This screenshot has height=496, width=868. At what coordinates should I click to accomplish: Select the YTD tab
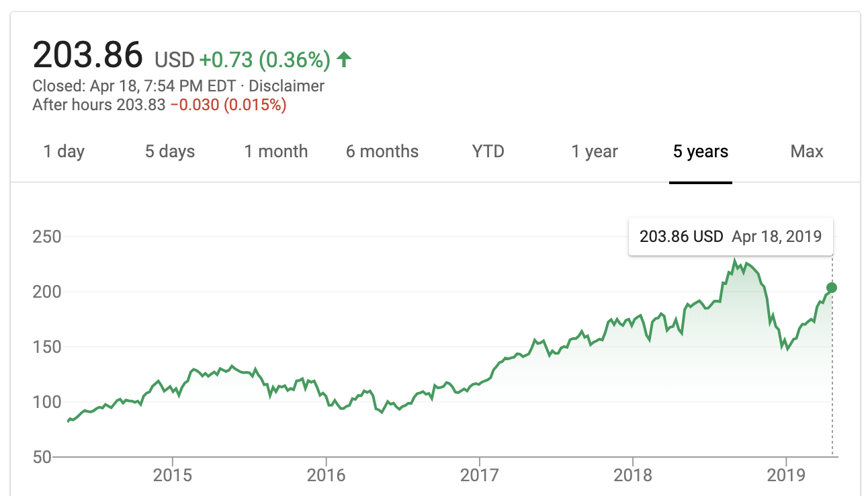tap(488, 151)
